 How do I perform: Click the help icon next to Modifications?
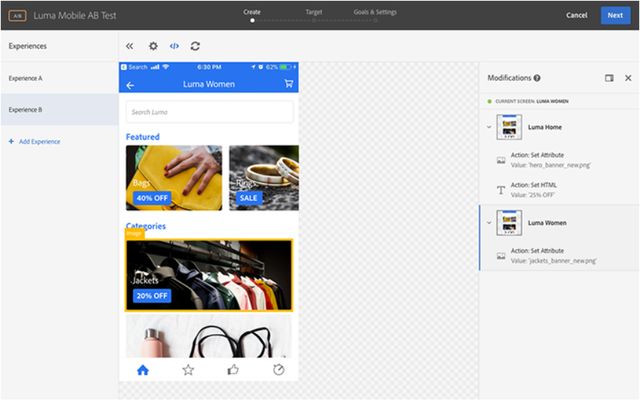tap(537, 78)
